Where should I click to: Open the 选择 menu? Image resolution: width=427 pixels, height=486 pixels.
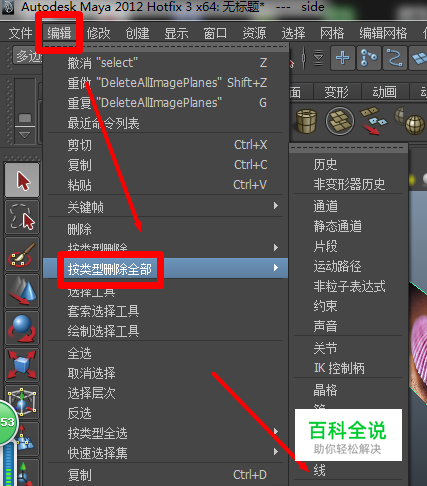293,33
